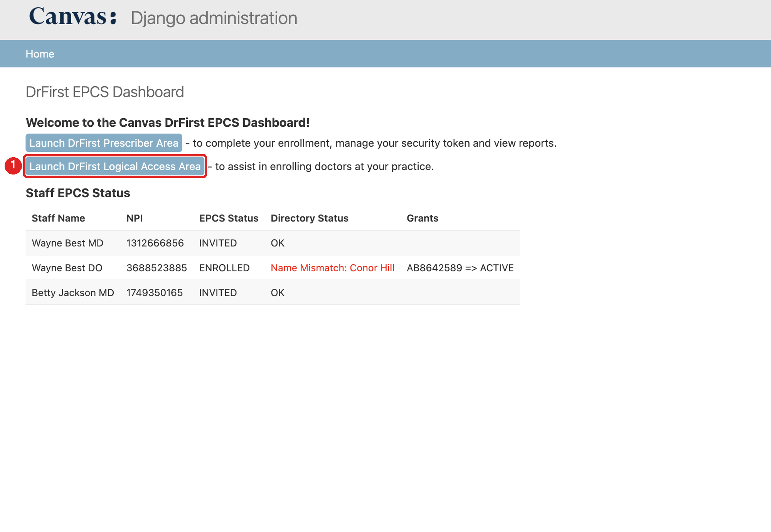Click the Wayne Best DO staff name
The height and width of the screenshot is (532, 771).
pos(67,268)
